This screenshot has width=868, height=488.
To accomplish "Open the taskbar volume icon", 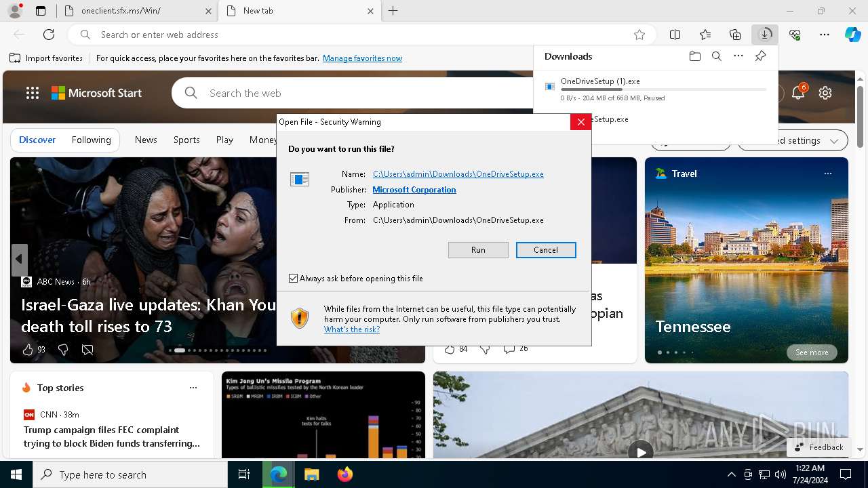I will (781, 474).
